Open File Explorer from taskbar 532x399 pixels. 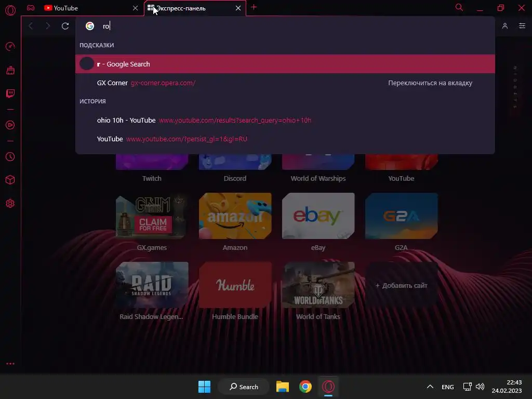click(282, 387)
